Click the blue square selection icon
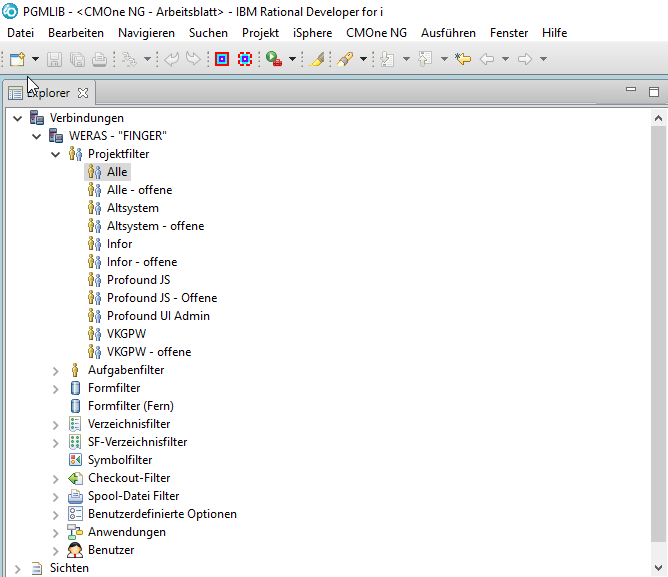668x577 pixels. (222, 59)
